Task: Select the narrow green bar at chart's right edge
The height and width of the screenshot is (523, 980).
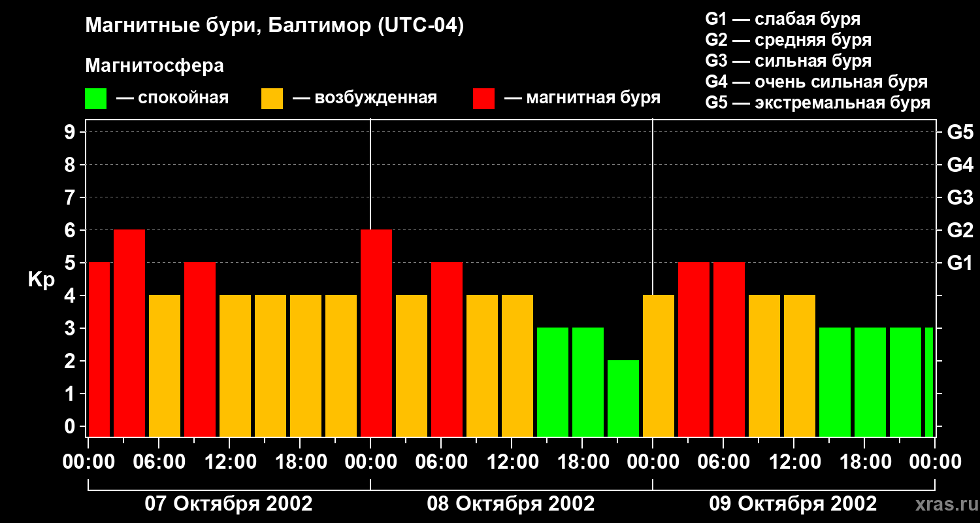Action: click(x=928, y=382)
